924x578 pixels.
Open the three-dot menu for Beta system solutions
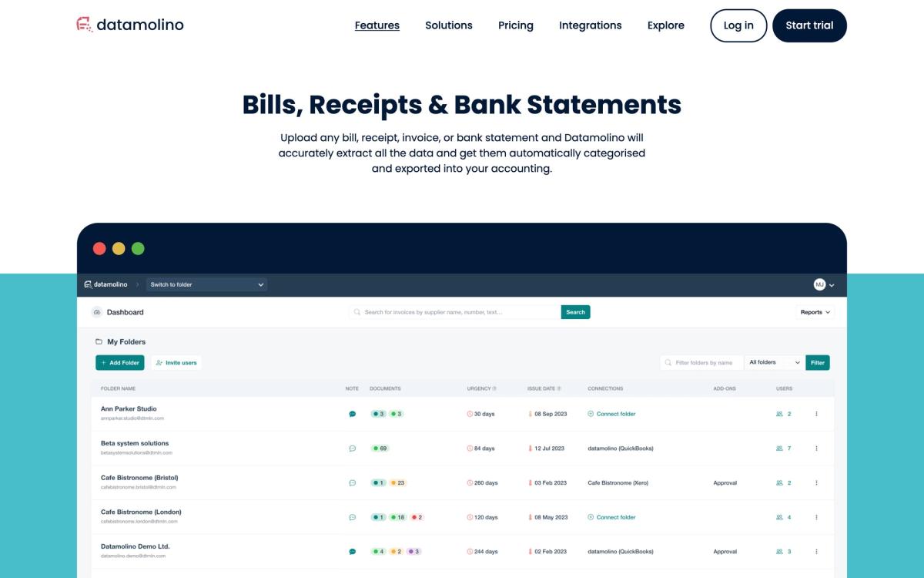(816, 449)
